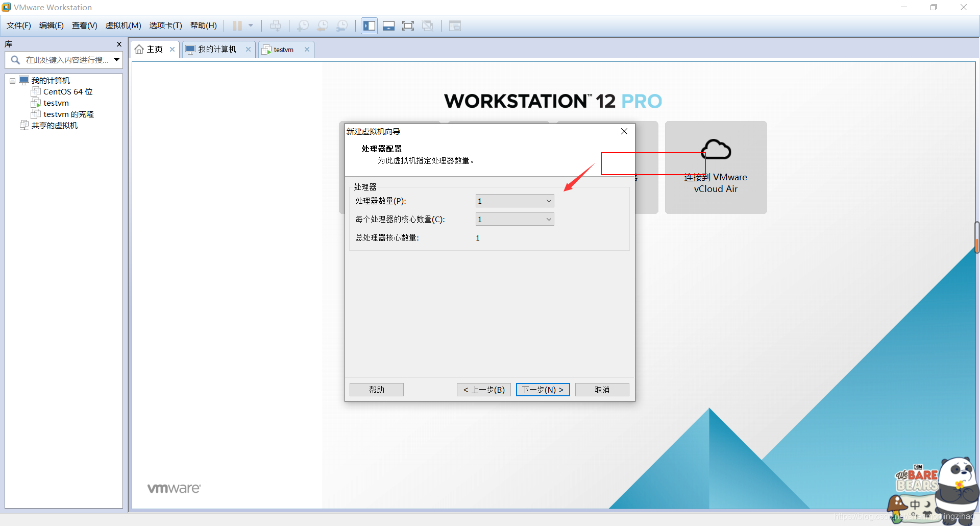The height and width of the screenshot is (526, 980).
Task: Select CentOS 64 位 virtual machine
Action: (x=68, y=92)
